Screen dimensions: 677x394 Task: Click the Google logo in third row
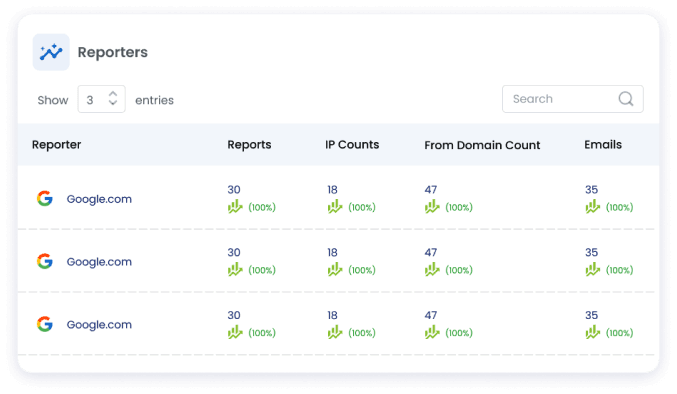tap(44, 324)
